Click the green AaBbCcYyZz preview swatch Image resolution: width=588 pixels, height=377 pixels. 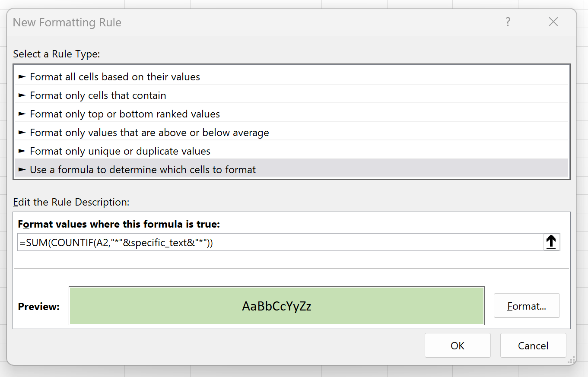tap(277, 305)
